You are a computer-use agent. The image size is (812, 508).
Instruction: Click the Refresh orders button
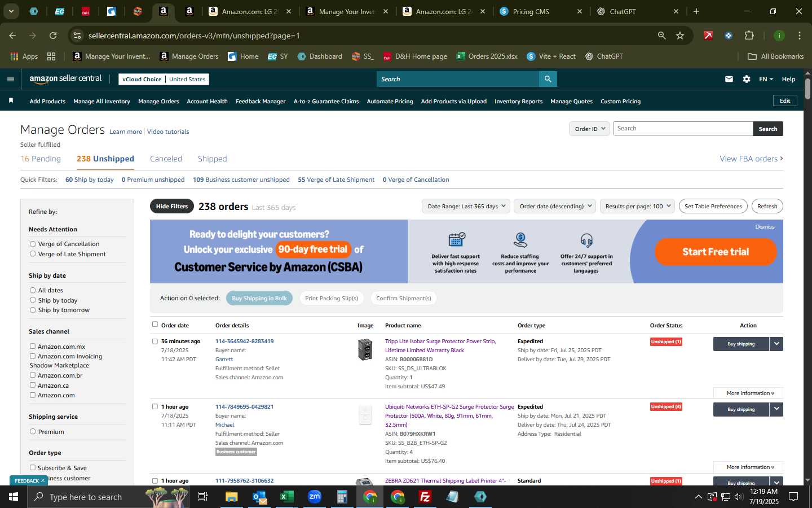click(x=767, y=206)
